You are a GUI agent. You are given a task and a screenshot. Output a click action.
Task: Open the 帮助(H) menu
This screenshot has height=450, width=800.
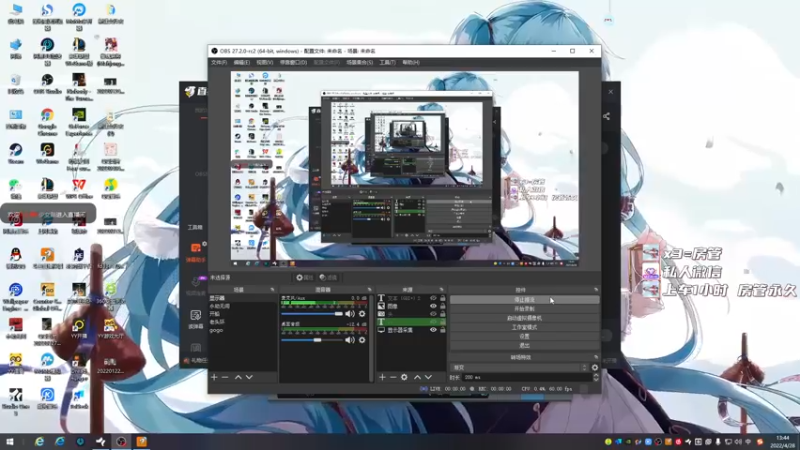(x=411, y=62)
